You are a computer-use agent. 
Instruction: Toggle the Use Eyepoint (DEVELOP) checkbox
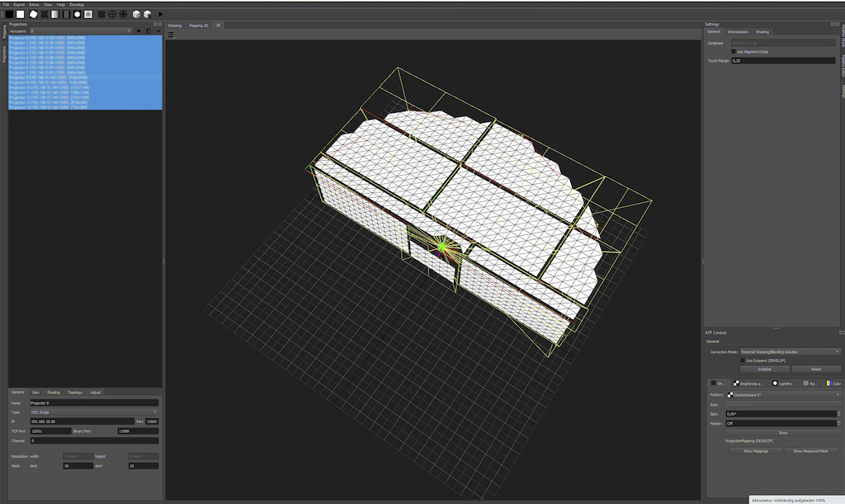point(742,360)
